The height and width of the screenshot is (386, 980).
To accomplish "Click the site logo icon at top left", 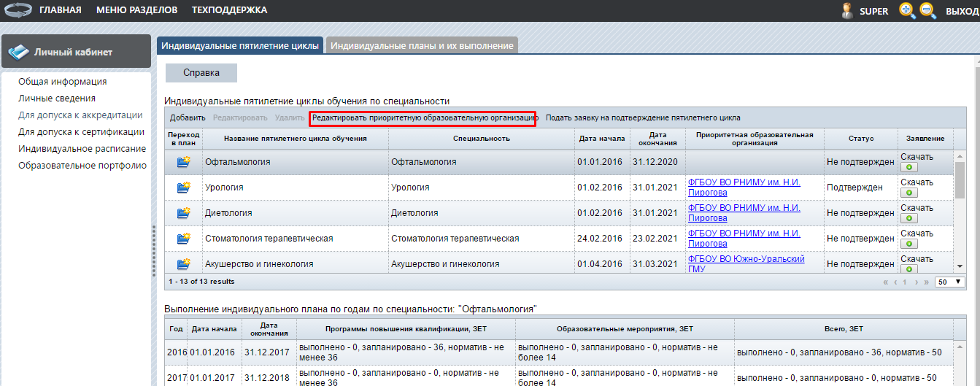I will (18, 10).
